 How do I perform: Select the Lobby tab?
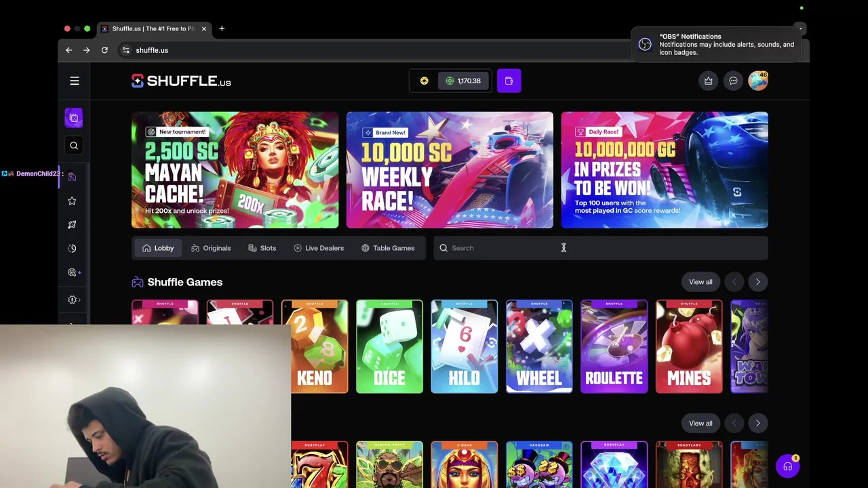[x=158, y=248]
